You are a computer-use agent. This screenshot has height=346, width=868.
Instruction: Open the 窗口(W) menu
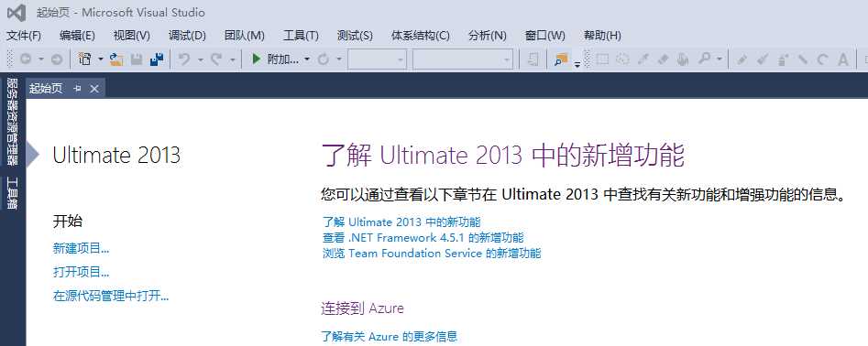click(545, 36)
